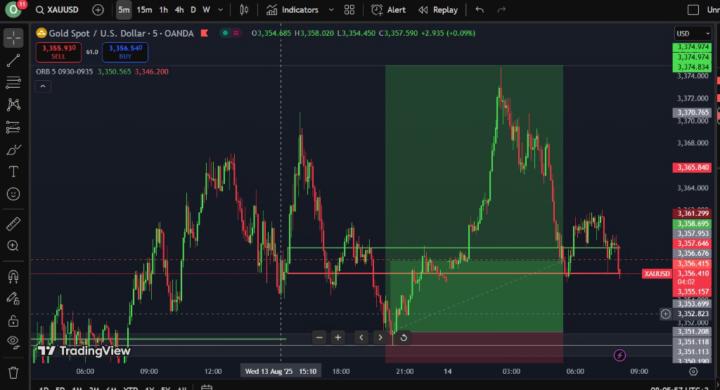Screen dimensions: 720x390
Task: Click the market status toggle pill
Action: click(x=231, y=33)
